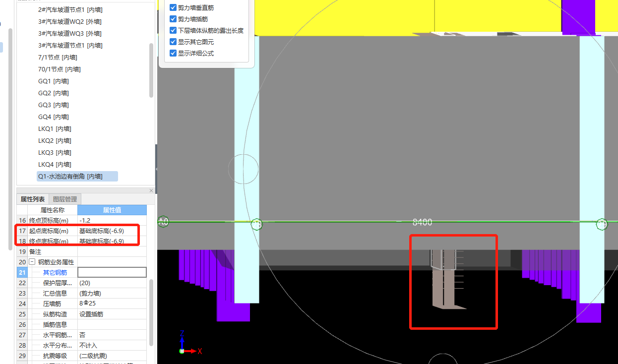Click the XYZ coordinate axis gizmo
The width and height of the screenshot is (618, 364).
[190, 343]
